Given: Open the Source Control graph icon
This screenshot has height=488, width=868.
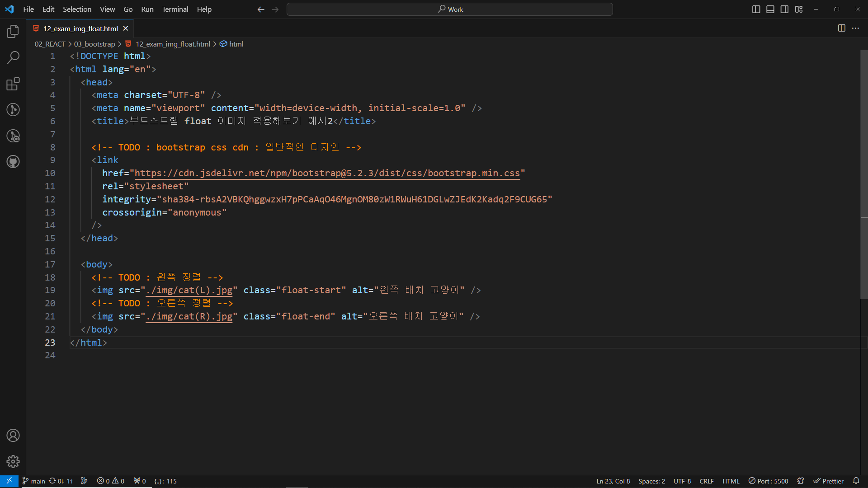Looking at the screenshot, I should pyautogui.click(x=13, y=110).
